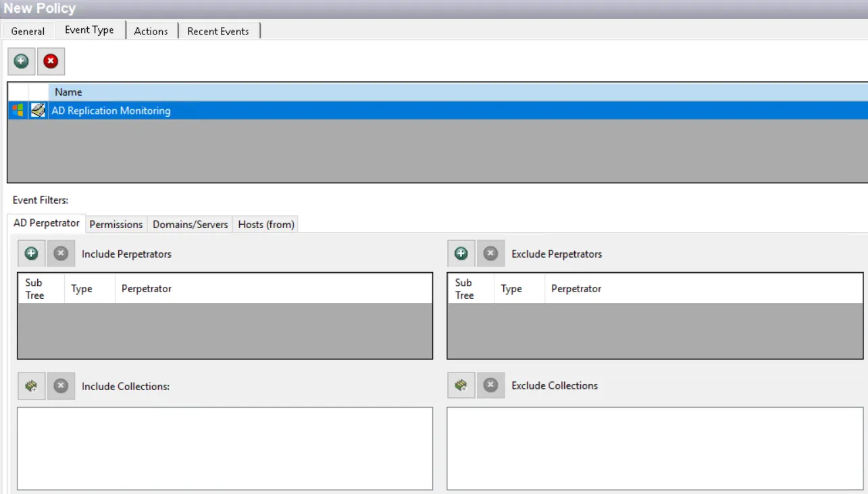Image resolution: width=868 pixels, height=494 pixels.
Task: Click inside the Include Collections list box
Action: [x=225, y=448]
